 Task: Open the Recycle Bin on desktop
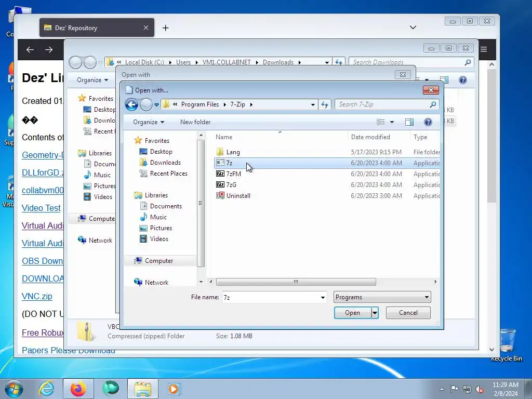click(x=507, y=345)
